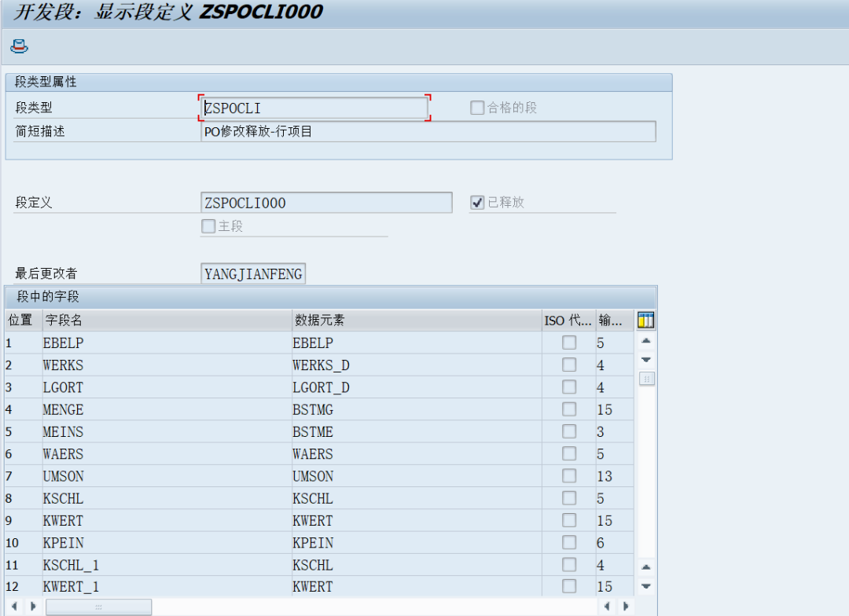Click the 最后更改者 field YANGJIANFENG
The width and height of the screenshot is (849, 616).
pyautogui.click(x=253, y=273)
